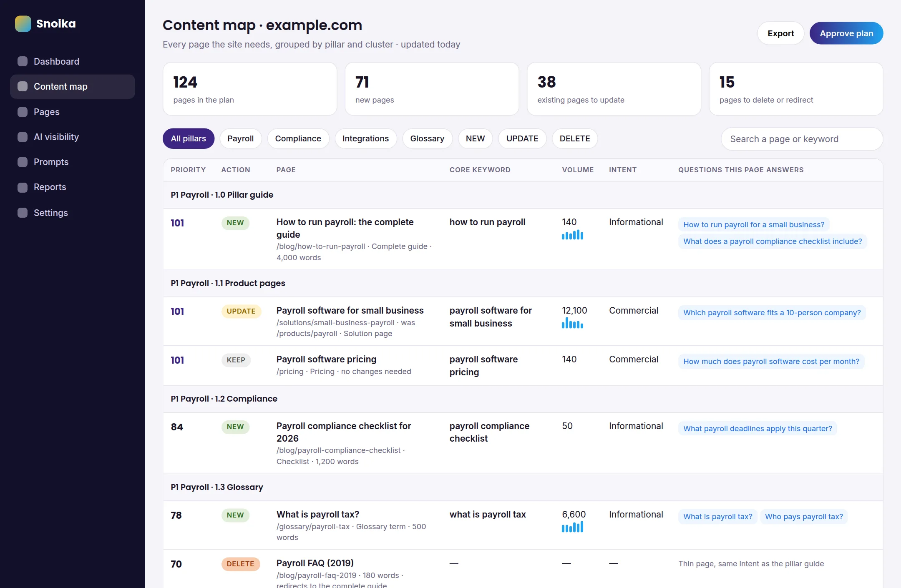The width and height of the screenshot is (901, 588).
Task: Click volume bars icon under 6,600
Action: [x=572, y=527]
